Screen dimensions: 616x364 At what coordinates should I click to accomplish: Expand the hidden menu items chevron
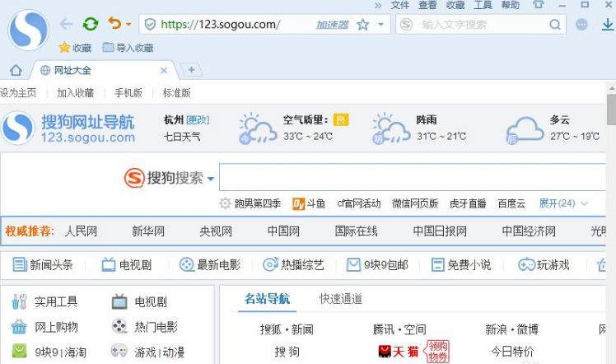click(x=378, y=5)
